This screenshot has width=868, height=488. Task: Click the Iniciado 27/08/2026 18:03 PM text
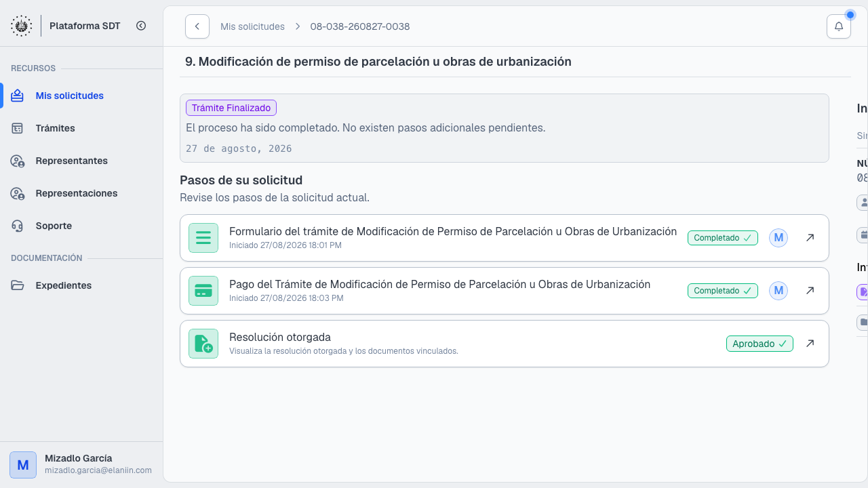coord(286,298)
